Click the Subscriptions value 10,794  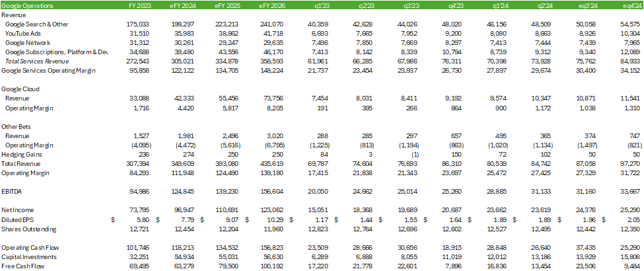[x=453, y=52]
